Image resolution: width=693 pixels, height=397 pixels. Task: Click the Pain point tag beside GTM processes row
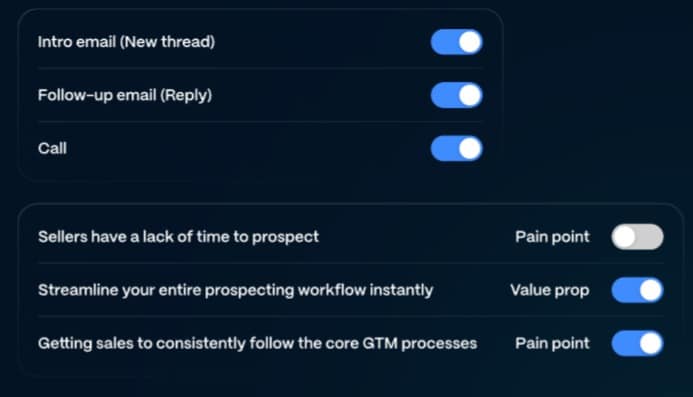[x=552, y=343]
